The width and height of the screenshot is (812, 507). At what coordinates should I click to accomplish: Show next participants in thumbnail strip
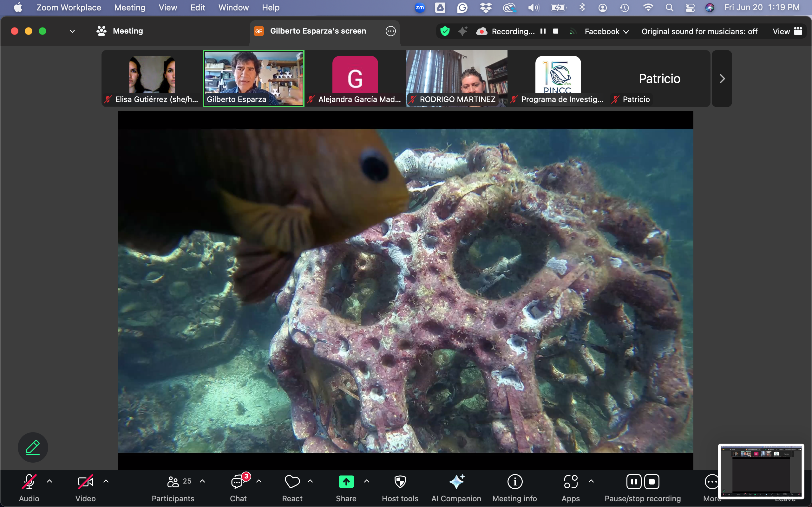click(x=722, y=79)
